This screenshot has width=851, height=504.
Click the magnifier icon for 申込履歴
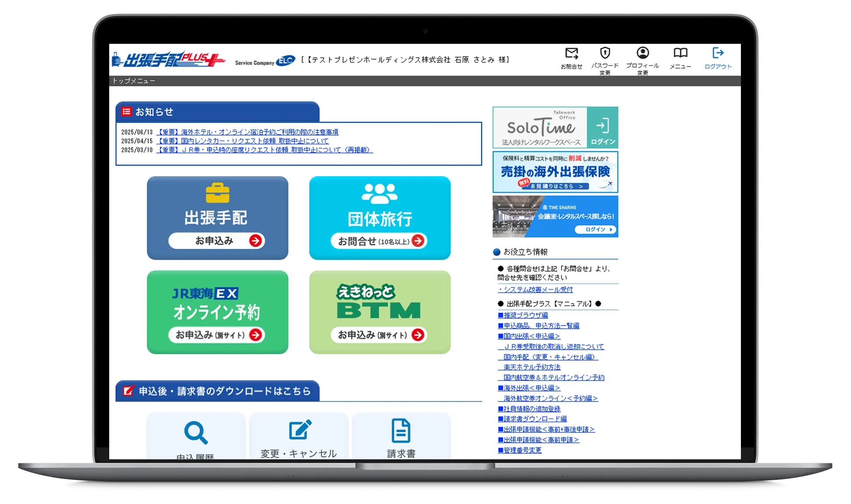tap(196, 433)
